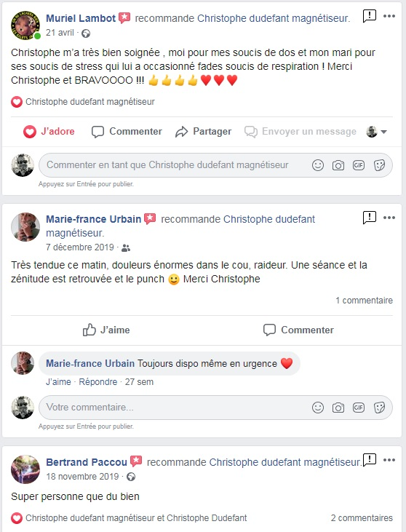
Task: Open three-dots menu on Muriel Lambot's recommendation
Action: coord(389,16)
